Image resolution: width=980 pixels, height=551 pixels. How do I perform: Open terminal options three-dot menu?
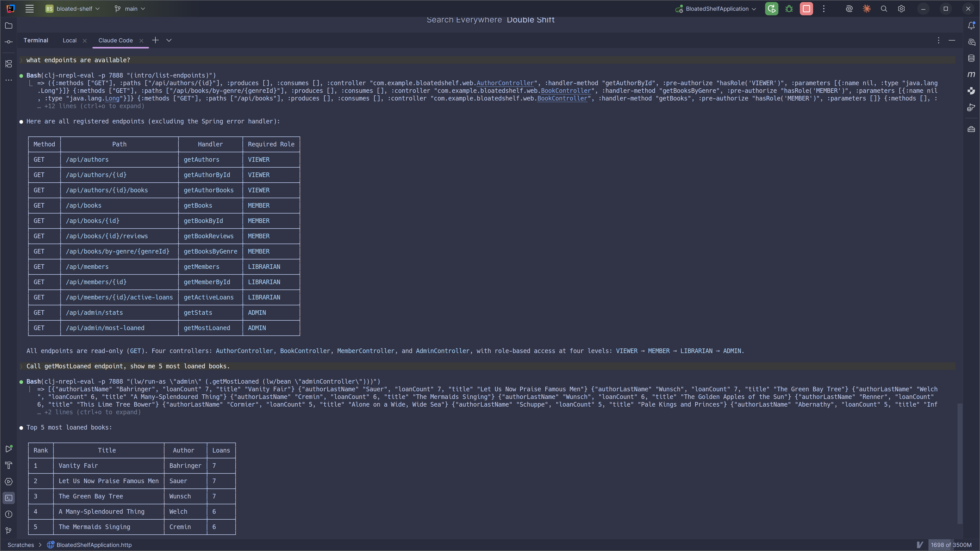(x=939, y=40)
